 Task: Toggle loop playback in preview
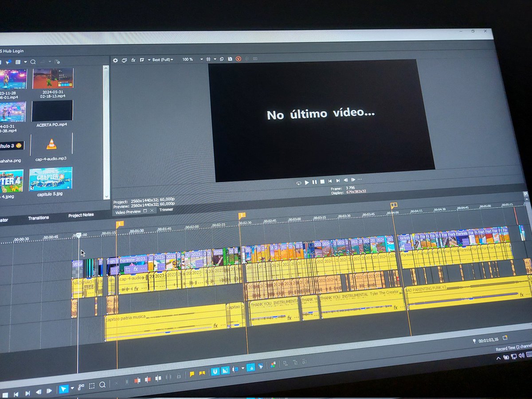tap(299, 183)
